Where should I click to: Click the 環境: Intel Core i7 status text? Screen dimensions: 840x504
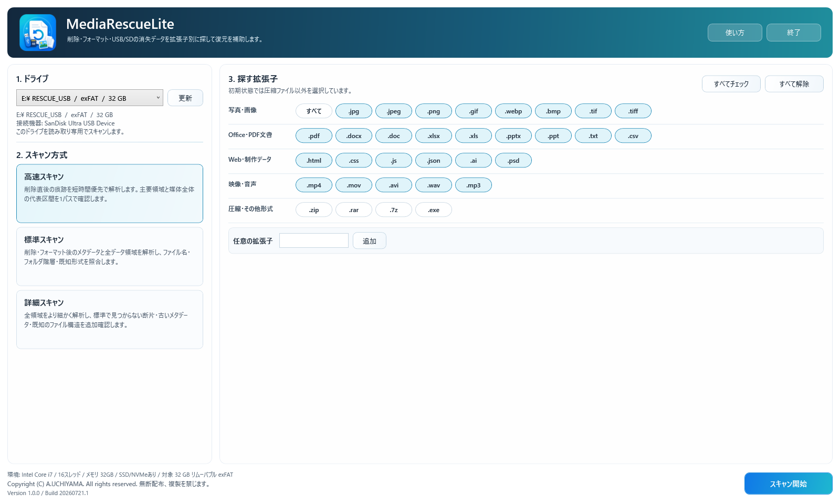click(x=120, y=475)
